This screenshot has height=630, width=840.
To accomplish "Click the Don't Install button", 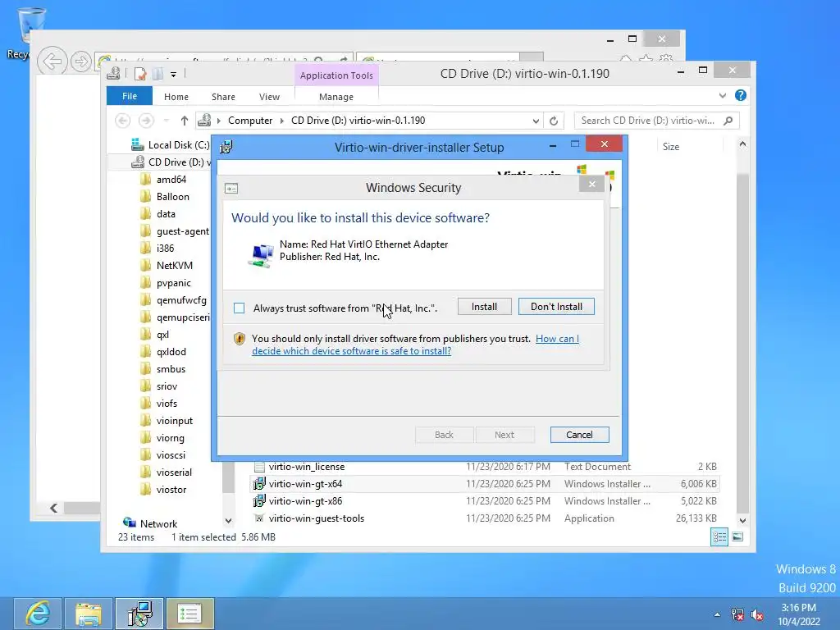I will point(556,307).
